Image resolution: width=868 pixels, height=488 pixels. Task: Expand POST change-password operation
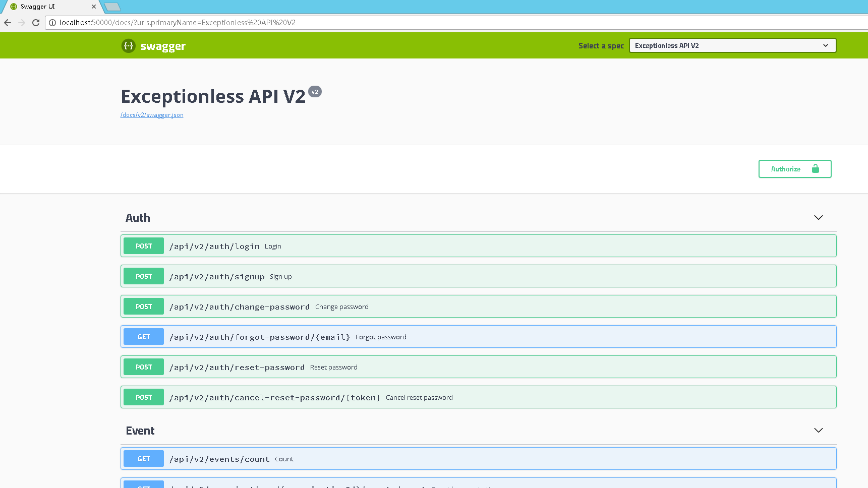click(478, 307)
